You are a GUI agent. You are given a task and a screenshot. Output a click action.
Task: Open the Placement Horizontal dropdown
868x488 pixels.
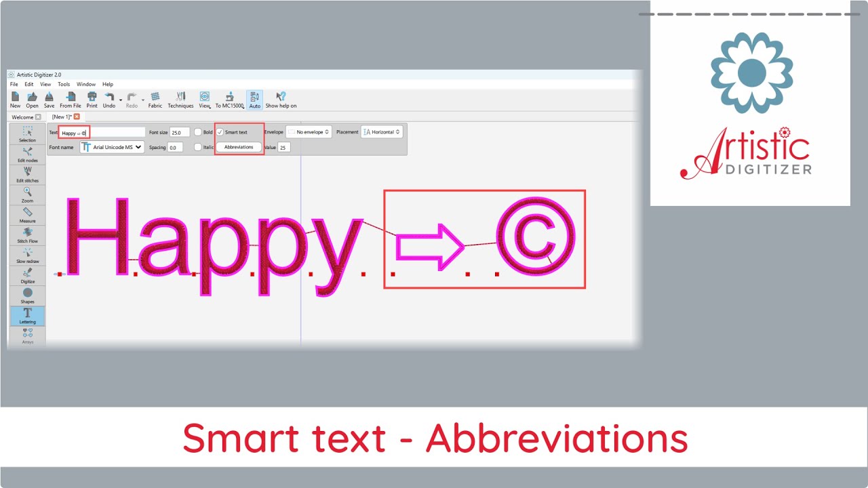pyautogui.click(x=382, y=132)
